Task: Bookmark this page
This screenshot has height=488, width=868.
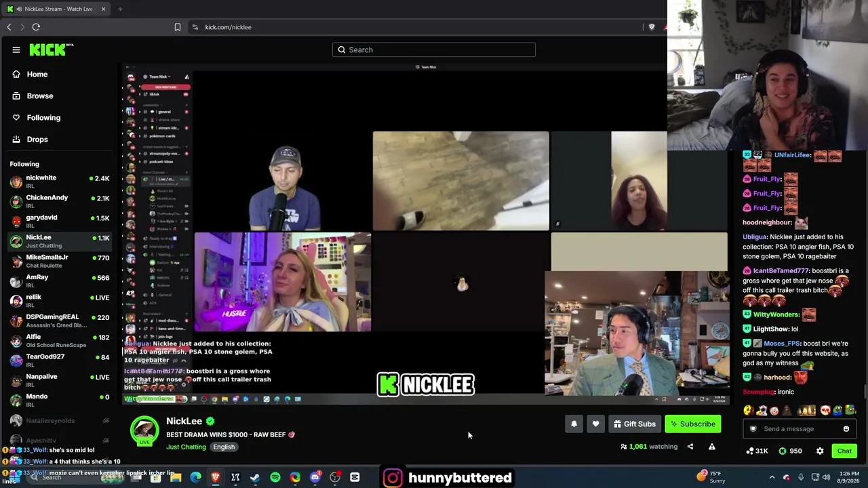Action: pyautogui.click(x=178, y=27)
